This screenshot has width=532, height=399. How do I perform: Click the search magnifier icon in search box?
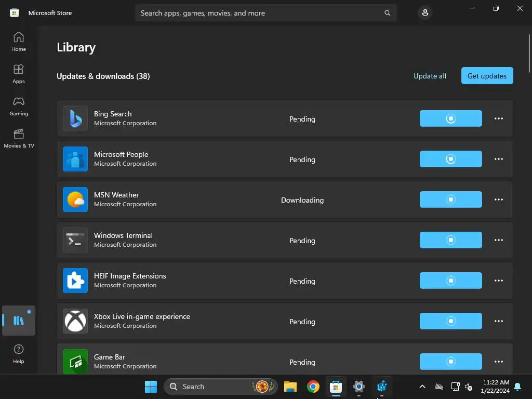[387, 13]
